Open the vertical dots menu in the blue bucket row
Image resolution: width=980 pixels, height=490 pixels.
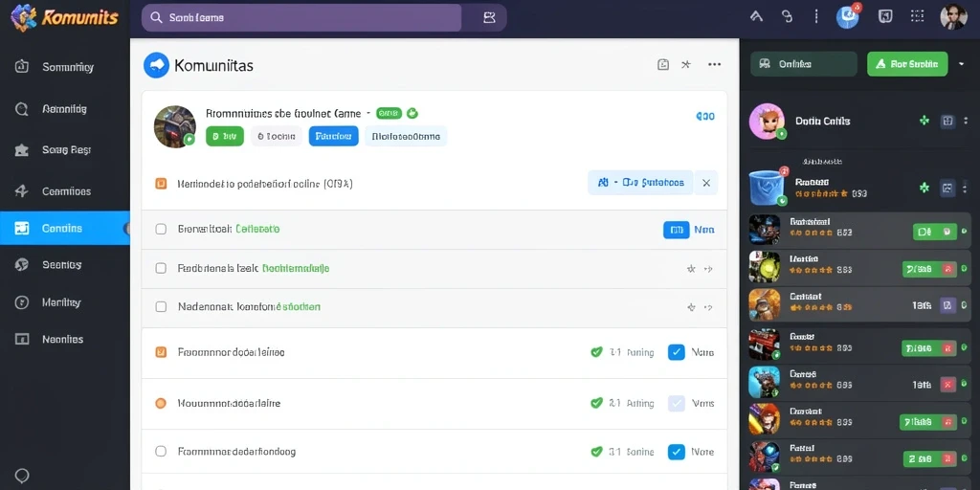pyautogui.click(x=967, y=188)
